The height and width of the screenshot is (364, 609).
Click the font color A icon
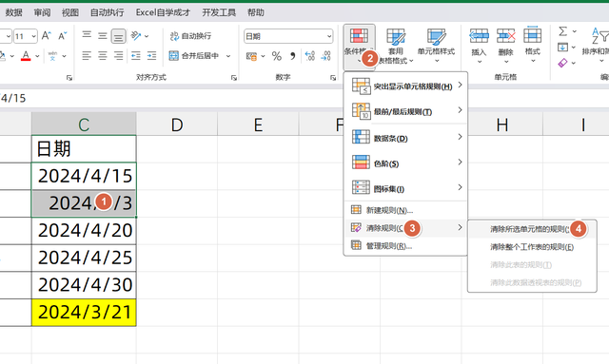click(26, 56)
